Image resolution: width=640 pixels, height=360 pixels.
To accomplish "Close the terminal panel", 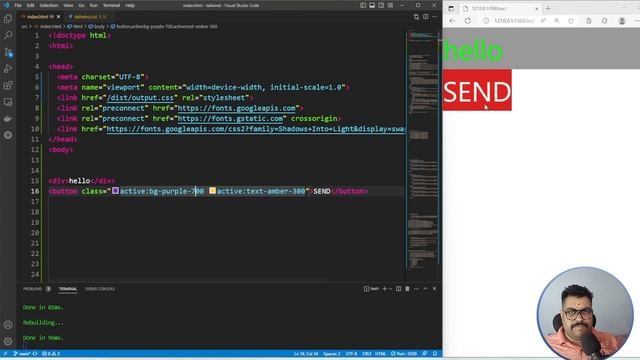I will 434,289.
